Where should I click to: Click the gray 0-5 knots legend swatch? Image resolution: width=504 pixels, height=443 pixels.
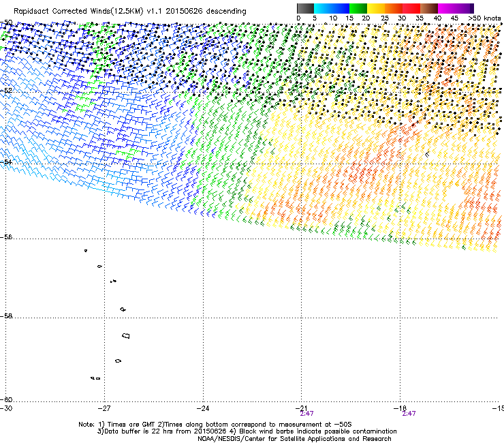pos(305,8)
